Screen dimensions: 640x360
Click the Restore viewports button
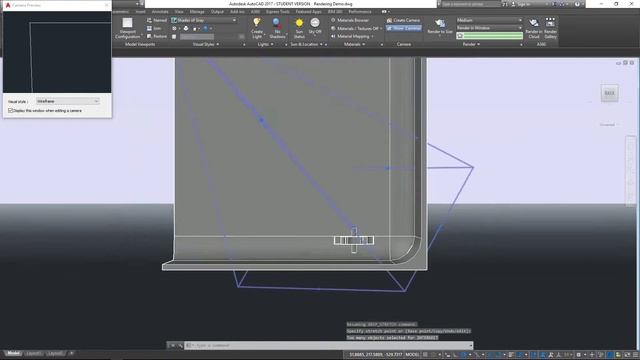[156, 36]
